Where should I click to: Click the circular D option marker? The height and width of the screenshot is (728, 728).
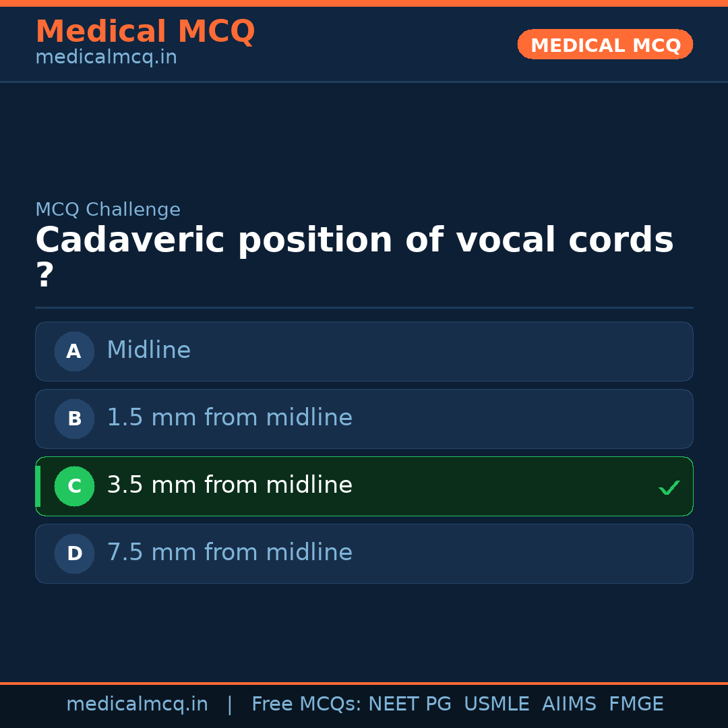74,553
